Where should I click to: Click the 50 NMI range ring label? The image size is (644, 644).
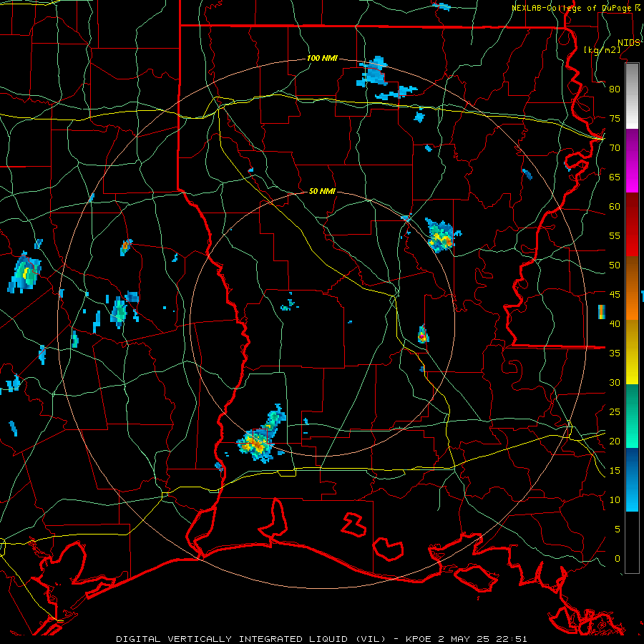[x=322, y=191]
